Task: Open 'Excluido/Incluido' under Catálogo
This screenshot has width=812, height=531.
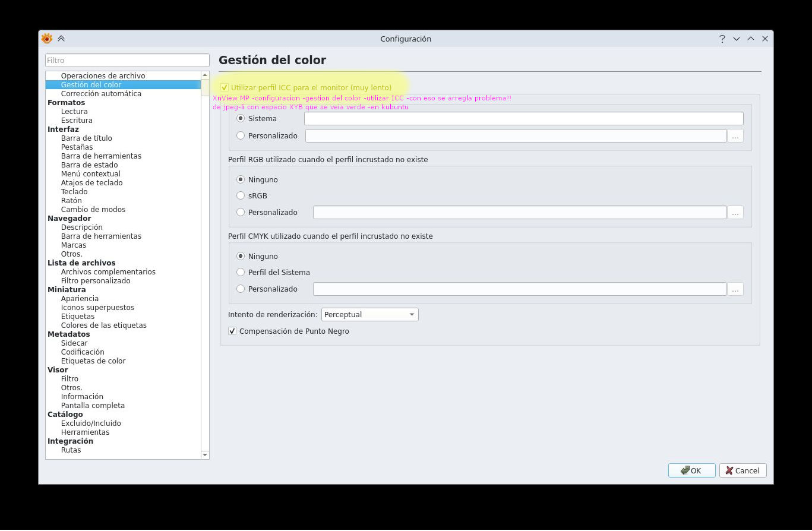Action: (x=91, y=423)
